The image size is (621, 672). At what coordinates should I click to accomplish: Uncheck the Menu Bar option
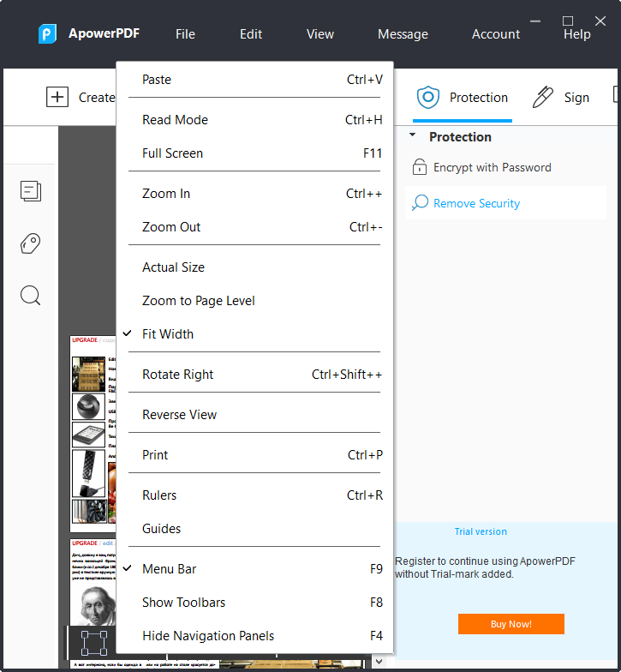pos(169,569)
